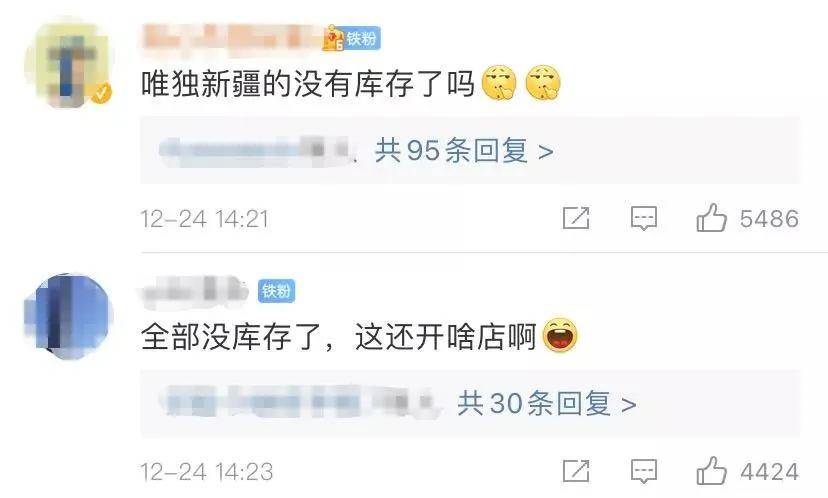828x498 pixels.
Task: Like the comment with 5486 likes
Action: tap(711, 218)
